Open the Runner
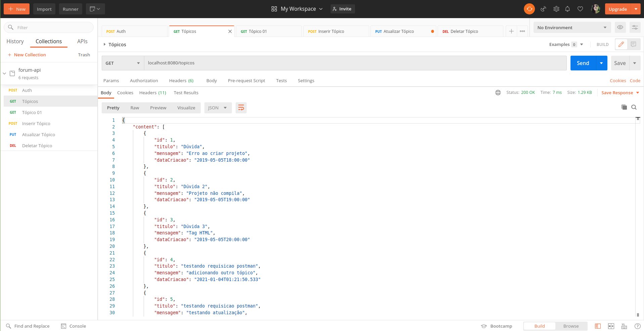The width and height of the screenshot is (644, 331). click(70, 9)
